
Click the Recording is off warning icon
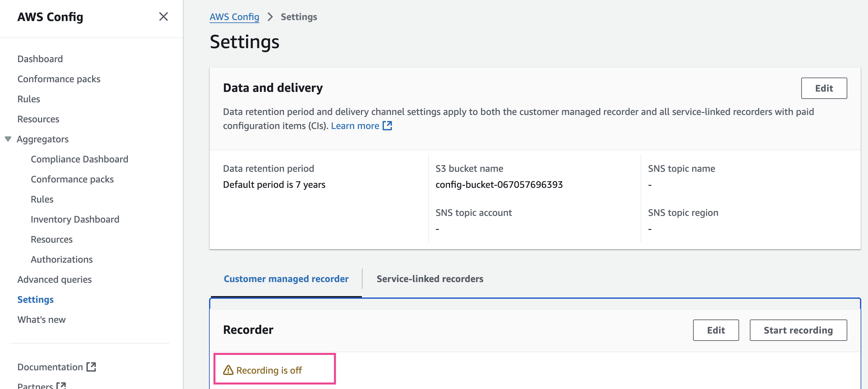pos(228,370)
